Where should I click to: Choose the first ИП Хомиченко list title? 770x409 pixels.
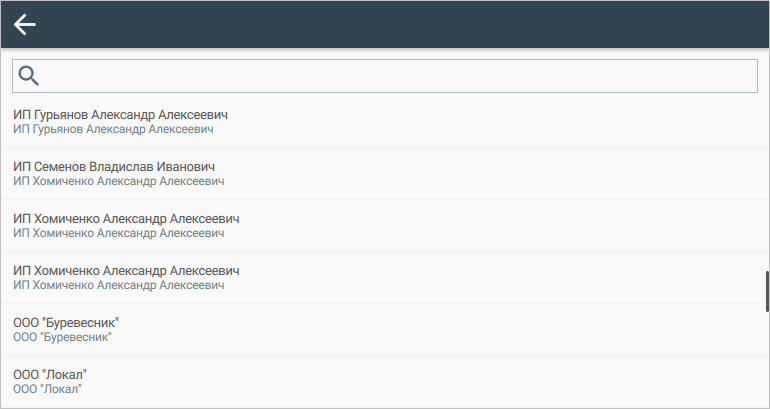coord(127,218)
